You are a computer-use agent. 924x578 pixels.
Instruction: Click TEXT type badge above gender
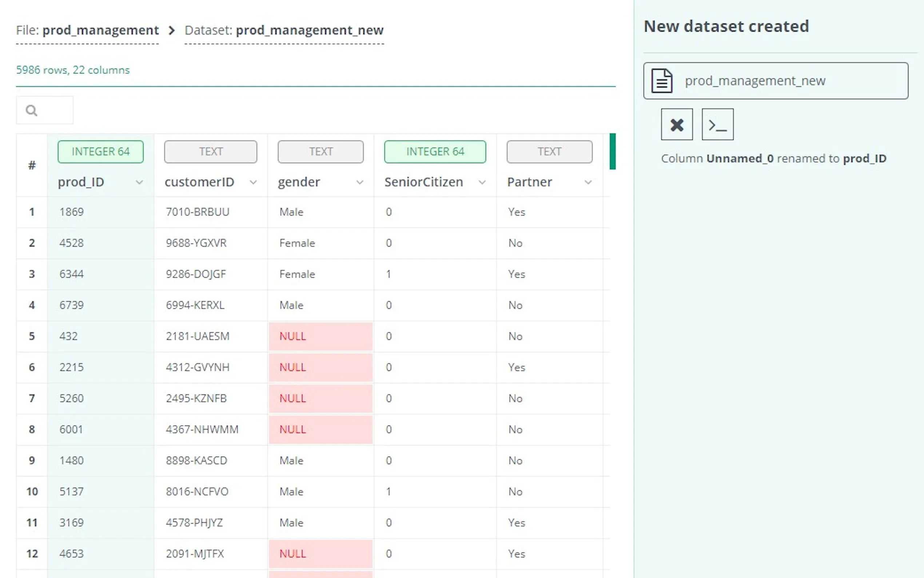tap(320, 152)
